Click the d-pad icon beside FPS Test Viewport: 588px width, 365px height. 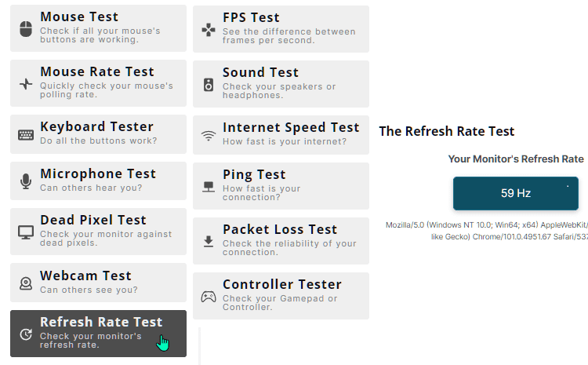click(209, 30)
